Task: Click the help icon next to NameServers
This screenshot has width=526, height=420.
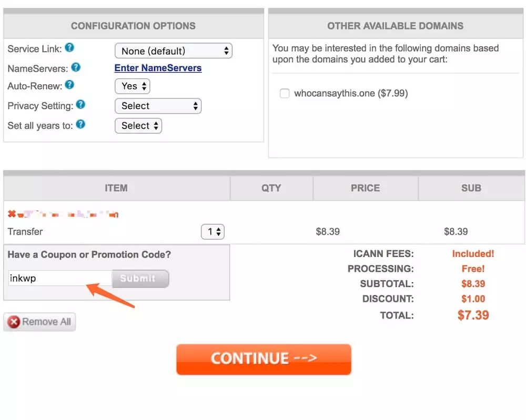Action: coord(76,67)
